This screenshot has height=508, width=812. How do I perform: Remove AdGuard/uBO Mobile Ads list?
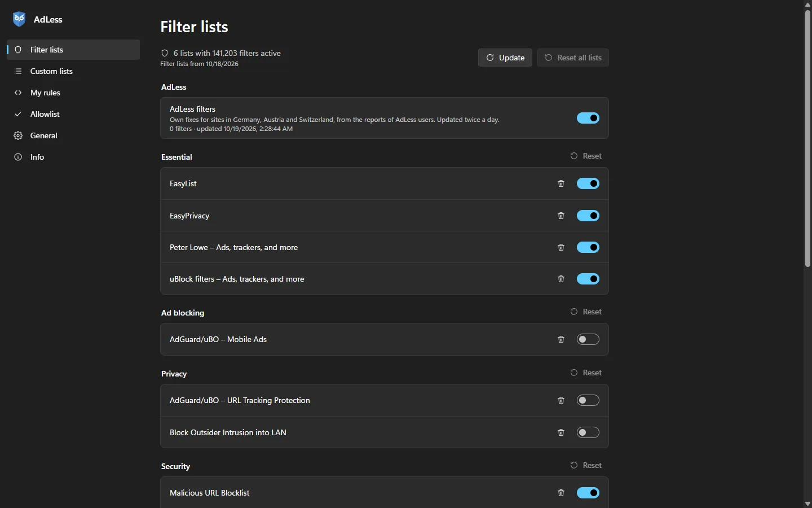(561, 339)
